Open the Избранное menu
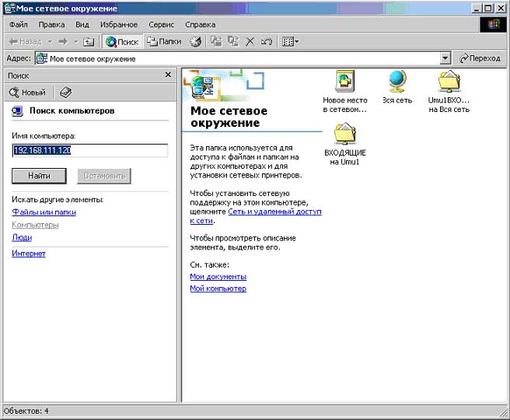Image resolution: width=510 pixels, height=420 pixels. 119,25
